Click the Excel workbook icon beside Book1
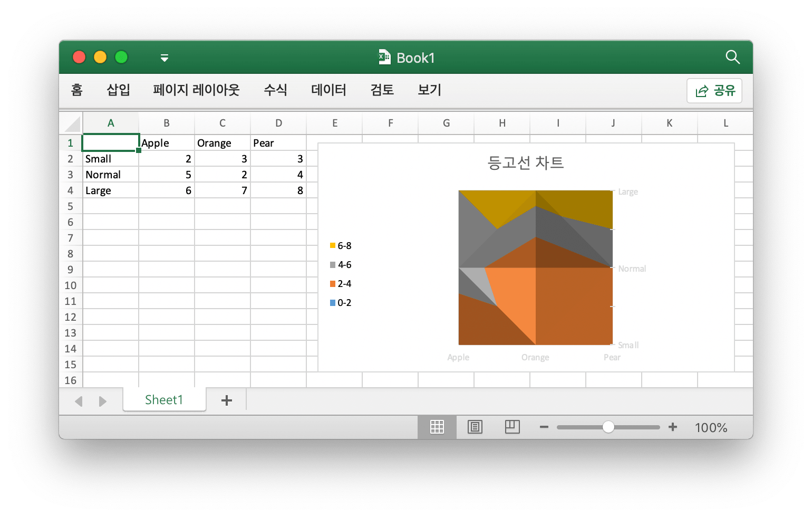812x517 pixels. point(384,57)
